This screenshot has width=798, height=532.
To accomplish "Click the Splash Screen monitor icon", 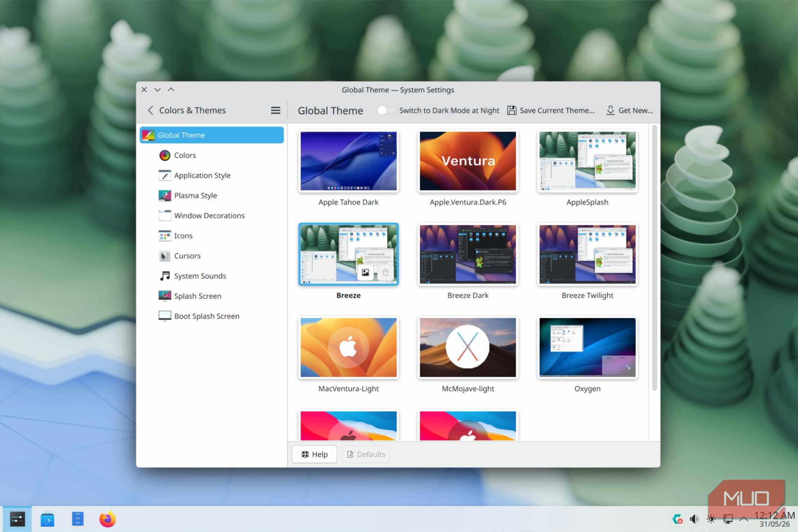I will pyautogui.click(x=165, y=296).
